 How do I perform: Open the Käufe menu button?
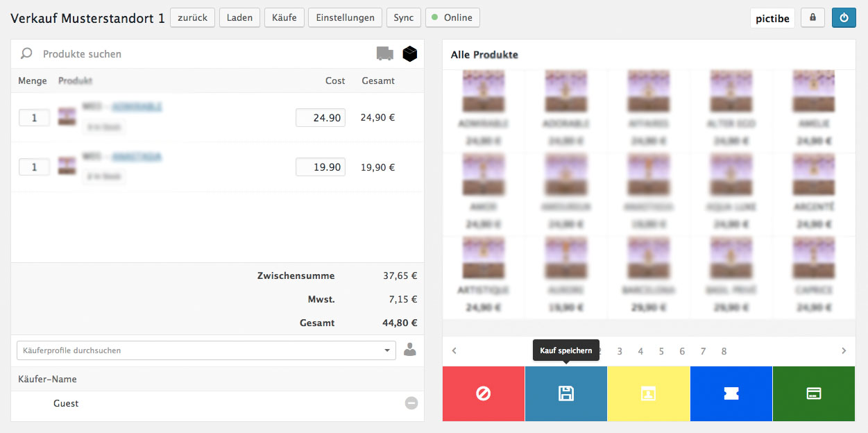pos(283,18)
